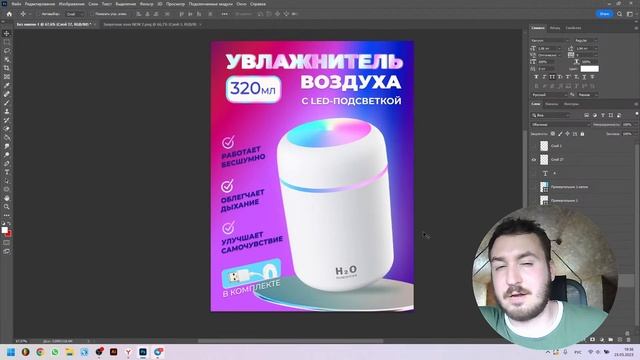Open the Редактирование menu
This screenshot has width=640, height=360.
(40, 4)
